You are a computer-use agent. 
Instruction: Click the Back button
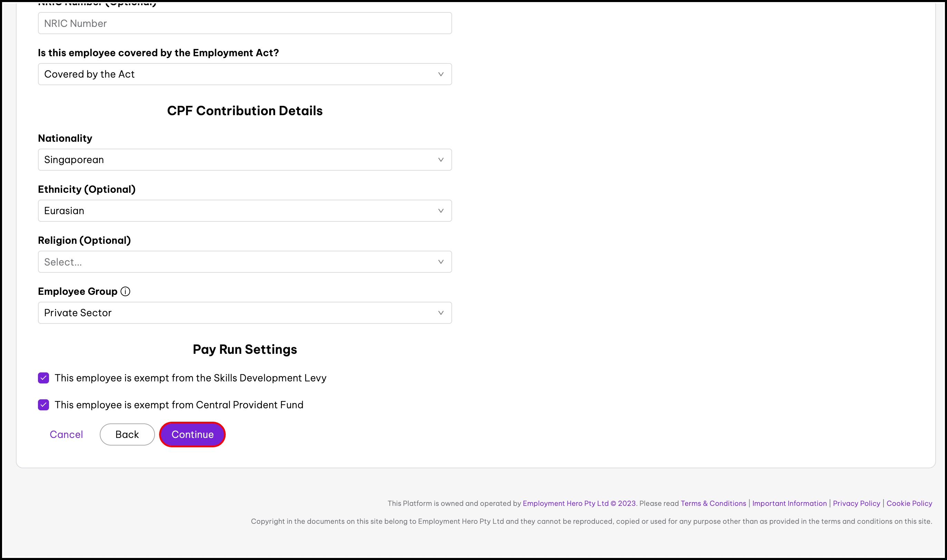[127, 434]
